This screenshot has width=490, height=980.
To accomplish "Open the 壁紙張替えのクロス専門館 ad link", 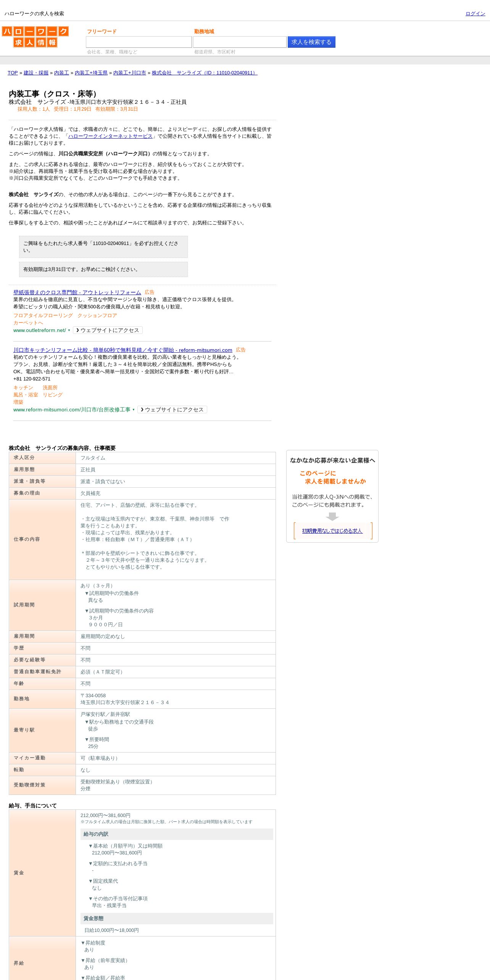I will pos(77,292).
